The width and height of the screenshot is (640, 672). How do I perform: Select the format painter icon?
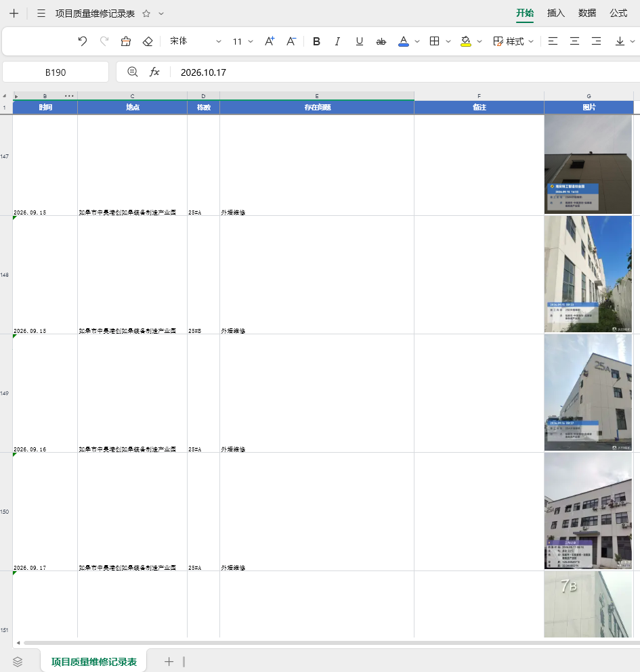pyautogui.click(x=126, y=41)
